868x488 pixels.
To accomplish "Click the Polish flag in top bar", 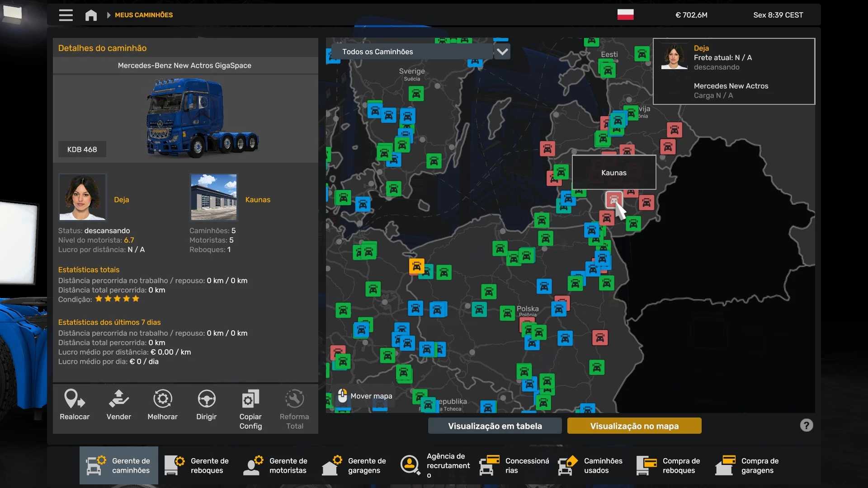I will [x=625, y=15].
